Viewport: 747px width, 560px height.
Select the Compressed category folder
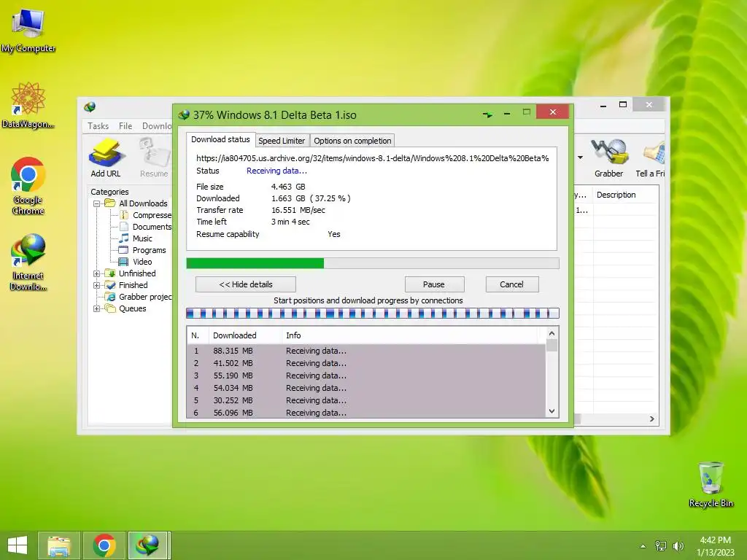pyautogui.click(x=146, y=215)
